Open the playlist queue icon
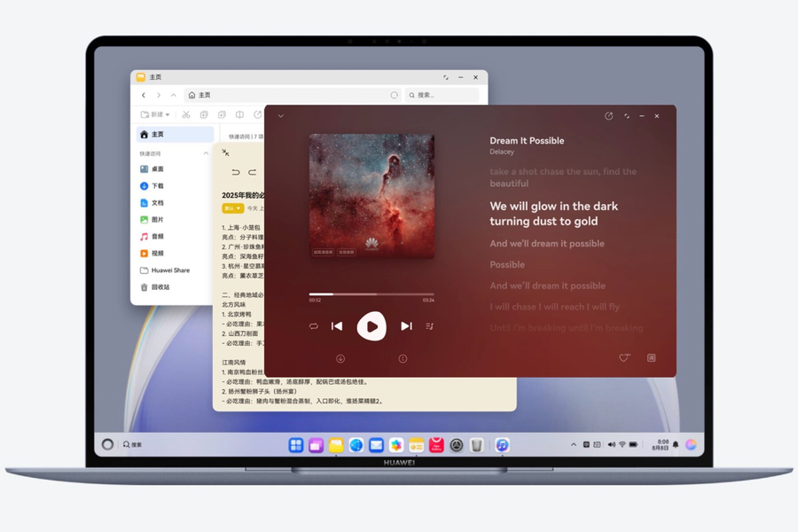The width and height of the screenshot is (798, 532). click(429, 326)
